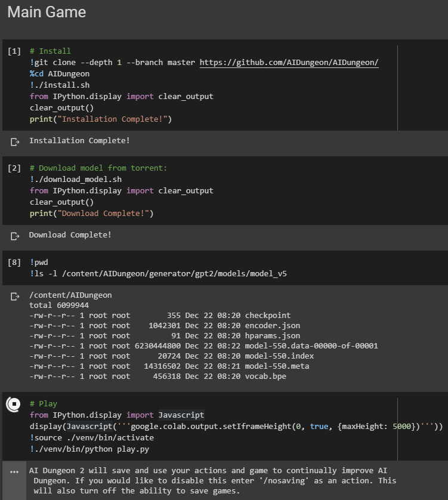
Task: Click the setIframeHeight display line
Action: (236, 427)
